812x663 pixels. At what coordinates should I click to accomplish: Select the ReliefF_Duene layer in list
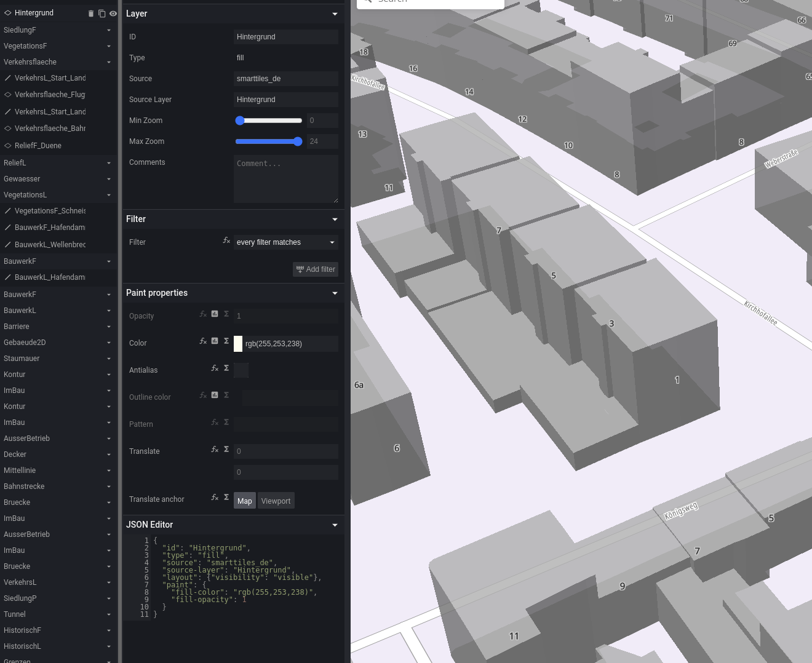pos(38,146)
